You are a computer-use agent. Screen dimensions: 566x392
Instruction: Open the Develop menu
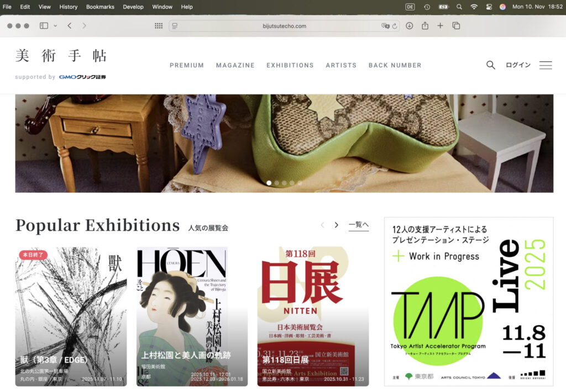134,7
